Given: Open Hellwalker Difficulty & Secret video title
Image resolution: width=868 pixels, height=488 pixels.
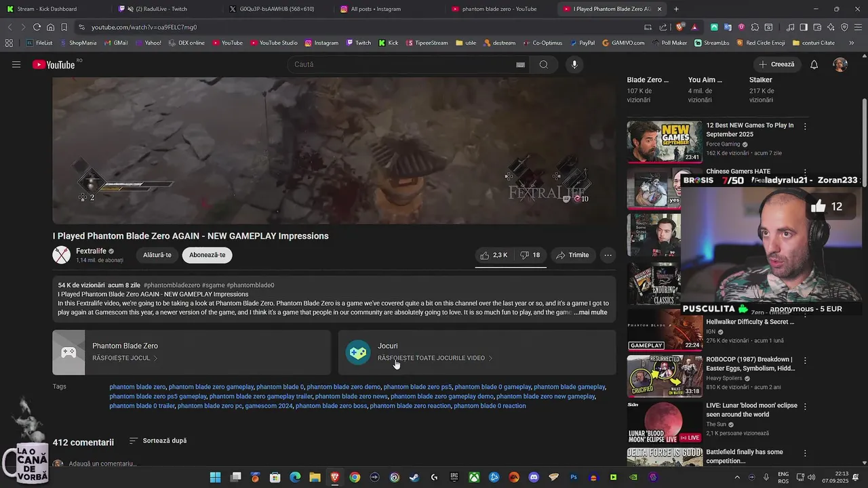Looking at the screenshot, I should point(750,322).
